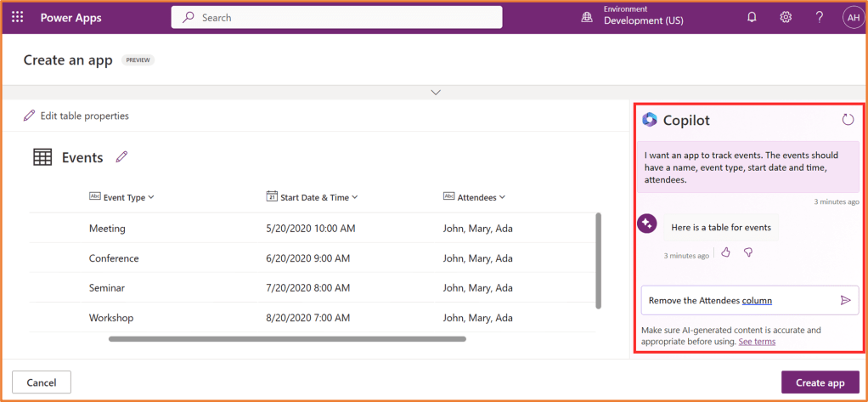Click the help question mark icon
Image resolution: width=868 pixels, height=402 pixels.
point(819,17)
